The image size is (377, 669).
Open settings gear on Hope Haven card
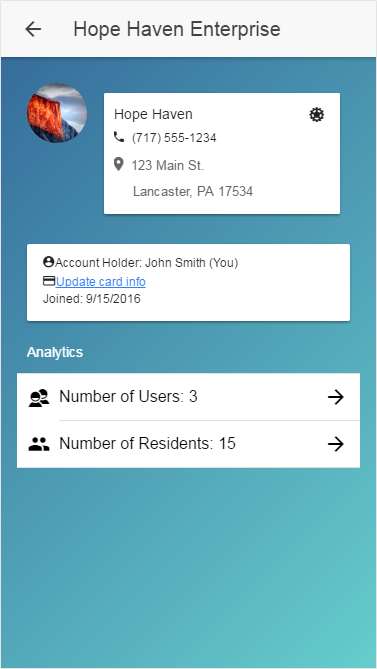pos(316,115)
